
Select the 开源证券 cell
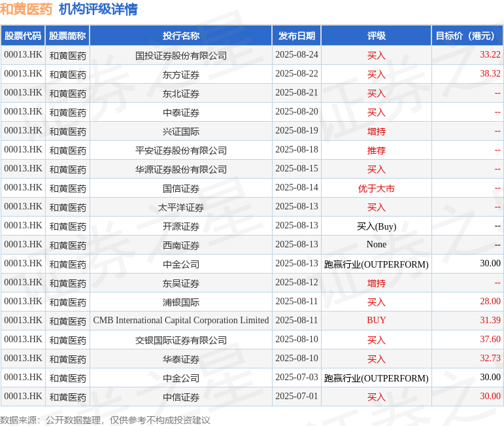(181, 226)
